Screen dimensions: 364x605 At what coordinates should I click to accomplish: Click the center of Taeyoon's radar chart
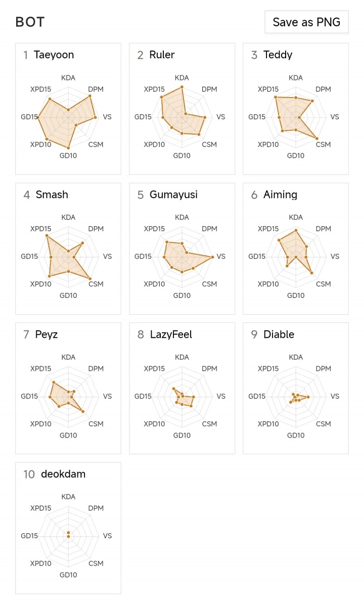(x=68, y=117)
